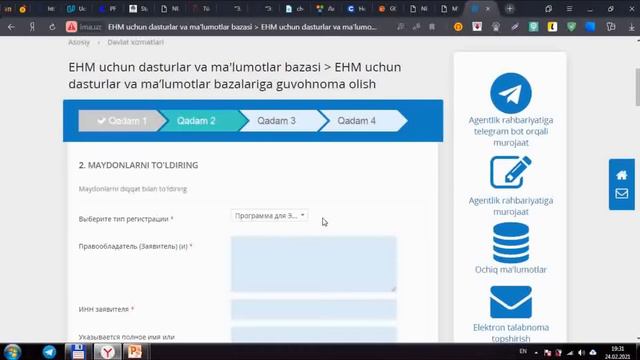The image size is (640, 360).
Task: Click the envelope icon for electronic application
Action: [x=511, y=302]
